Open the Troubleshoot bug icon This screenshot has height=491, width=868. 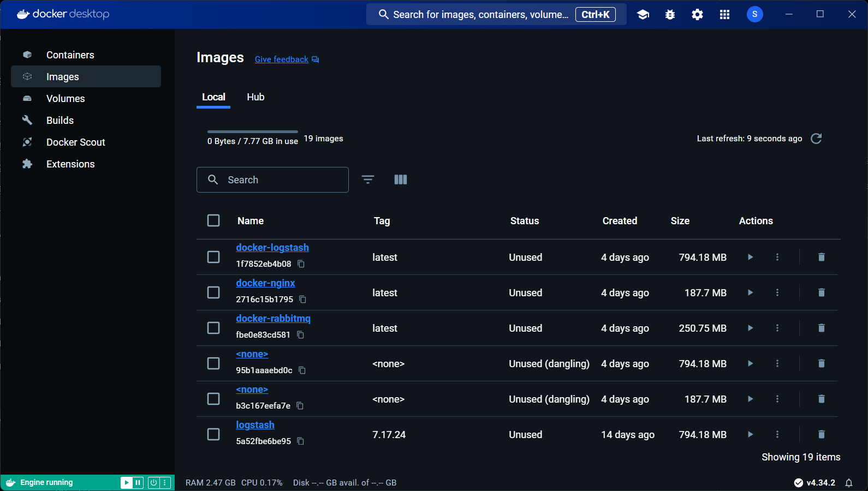coord(670,15)
